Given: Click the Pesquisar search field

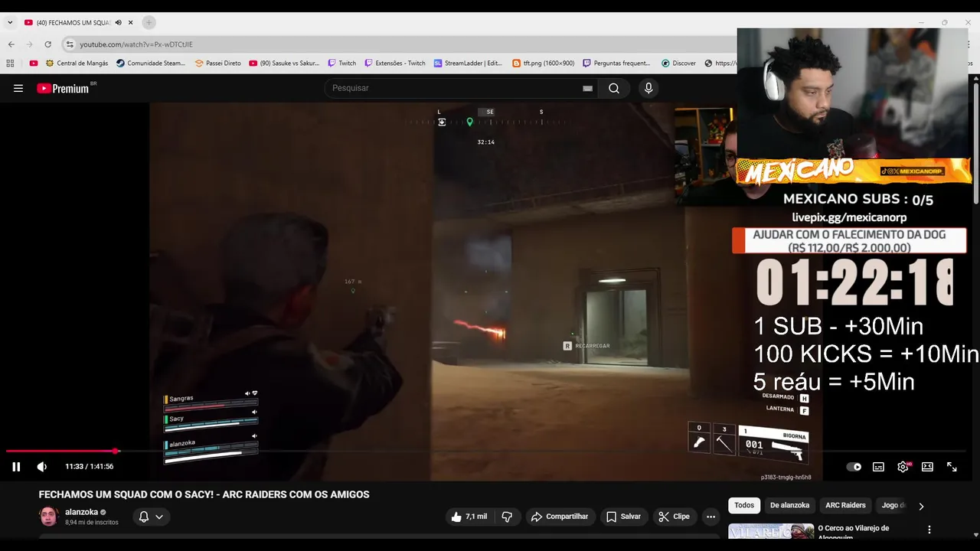Looking at the screenshot, I should [456, 88].
